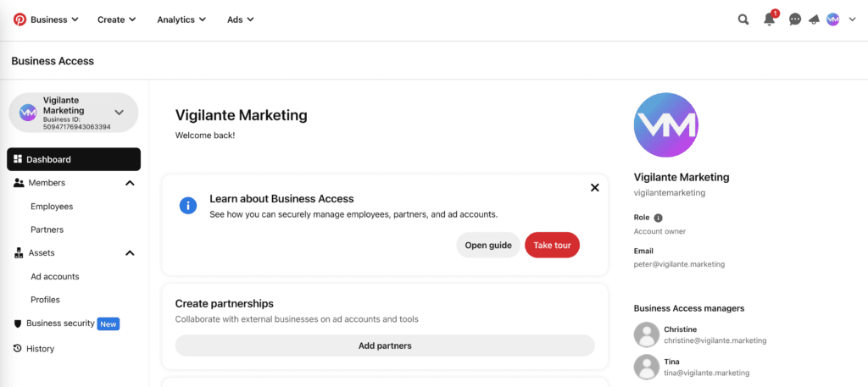The height and width of the screenshot is (387, 868).
Task: Click the Open guide button
Action: 488,246
